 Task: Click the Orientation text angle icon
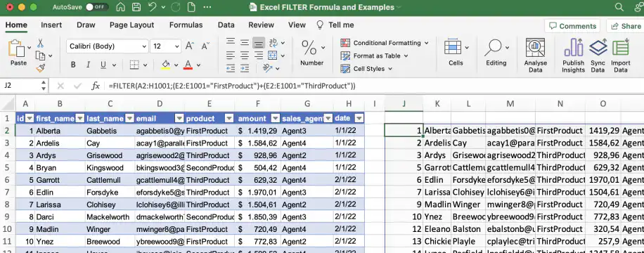coord(267,67)
